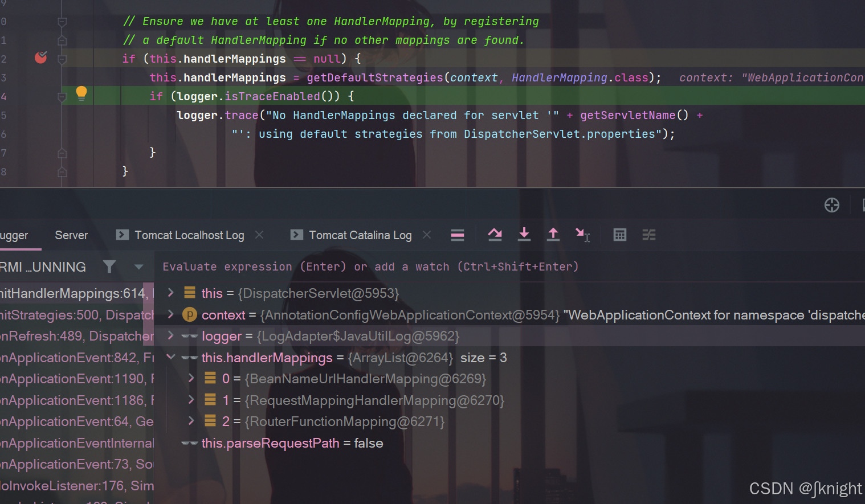Click the Step Into down-arrow icon
The image size is (865, 504).
[x=524, y=235]
